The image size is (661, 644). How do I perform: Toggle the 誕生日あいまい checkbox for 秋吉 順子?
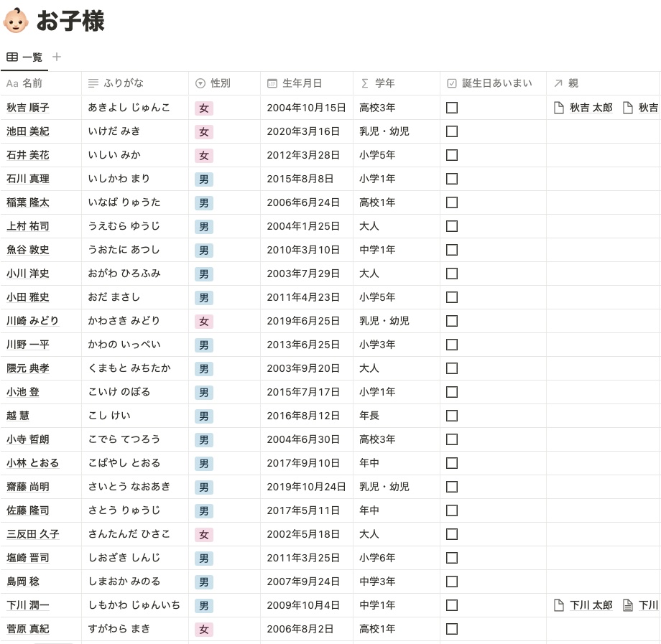[451, 108]
